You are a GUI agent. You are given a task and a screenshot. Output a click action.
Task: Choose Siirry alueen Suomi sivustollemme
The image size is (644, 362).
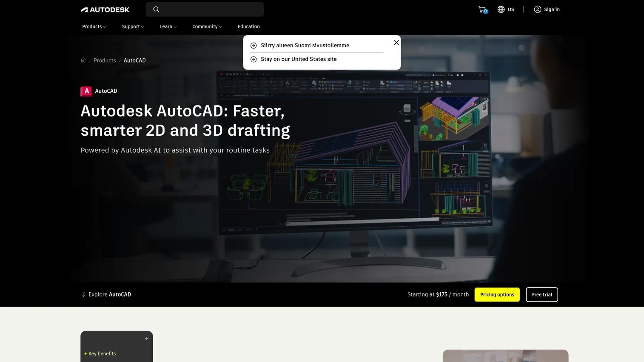click(x=305, y=46)
